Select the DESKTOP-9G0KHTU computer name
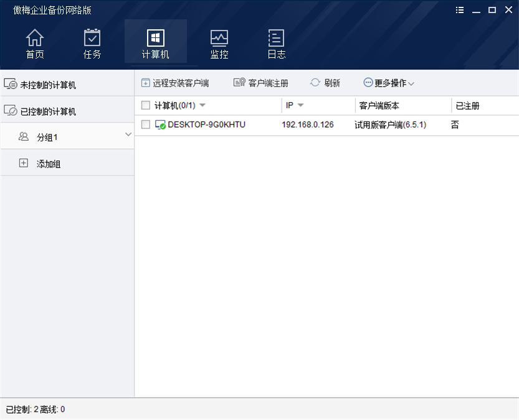Image resolution: width=519 pixels, height=420 pixels. pos(207,125)
